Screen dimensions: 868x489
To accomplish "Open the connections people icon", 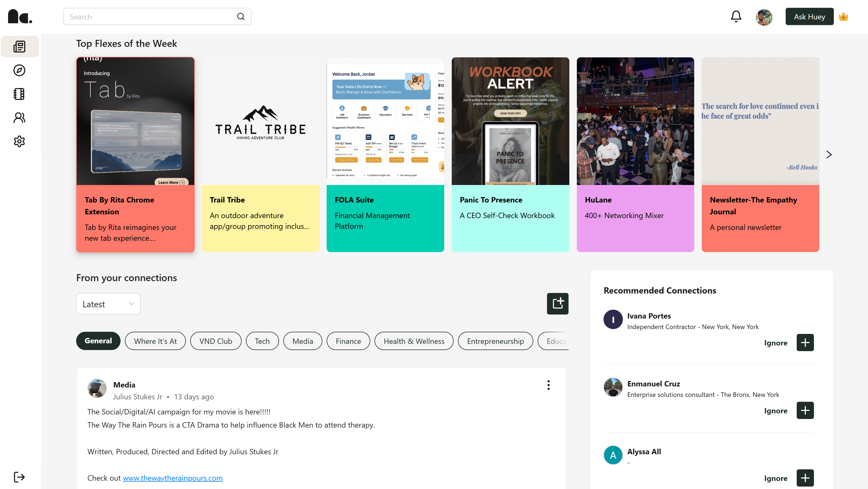I will point(20,118).
